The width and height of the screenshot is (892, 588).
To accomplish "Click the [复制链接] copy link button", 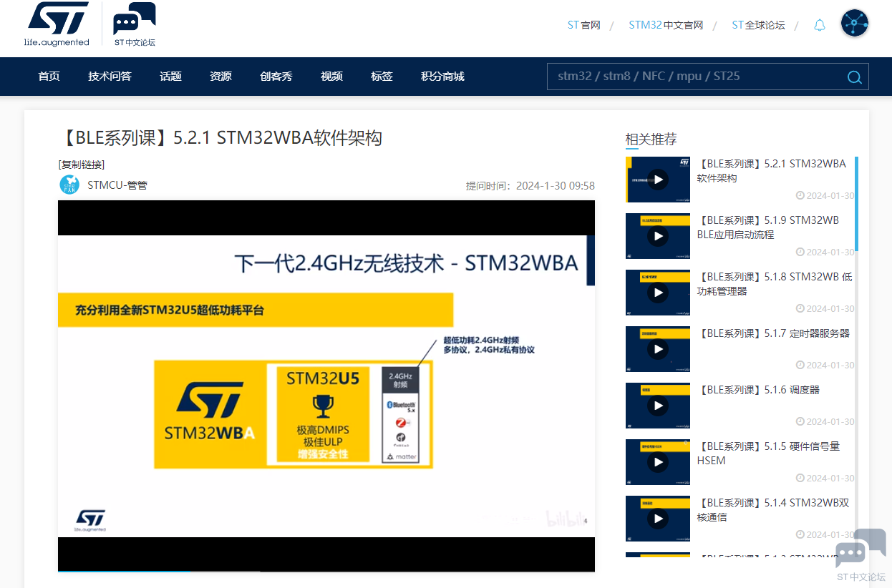I will tap(82, 165).
